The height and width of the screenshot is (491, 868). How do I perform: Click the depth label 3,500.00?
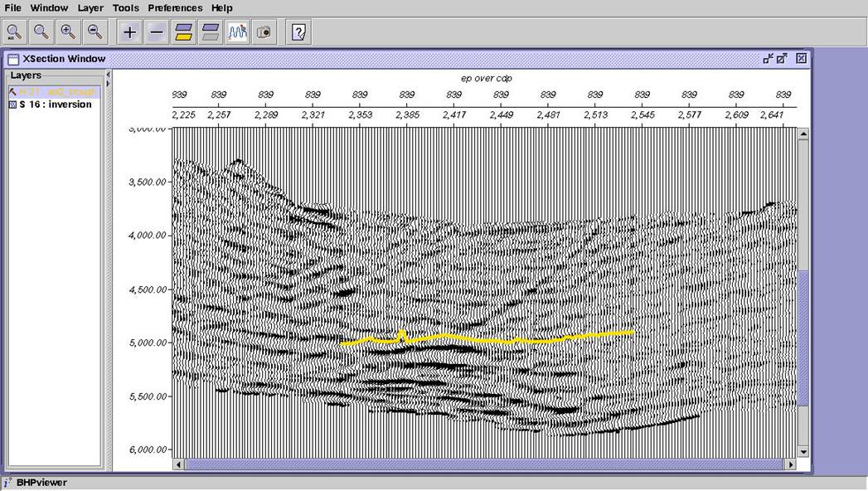pyautogui.click(x=148, y=182)
